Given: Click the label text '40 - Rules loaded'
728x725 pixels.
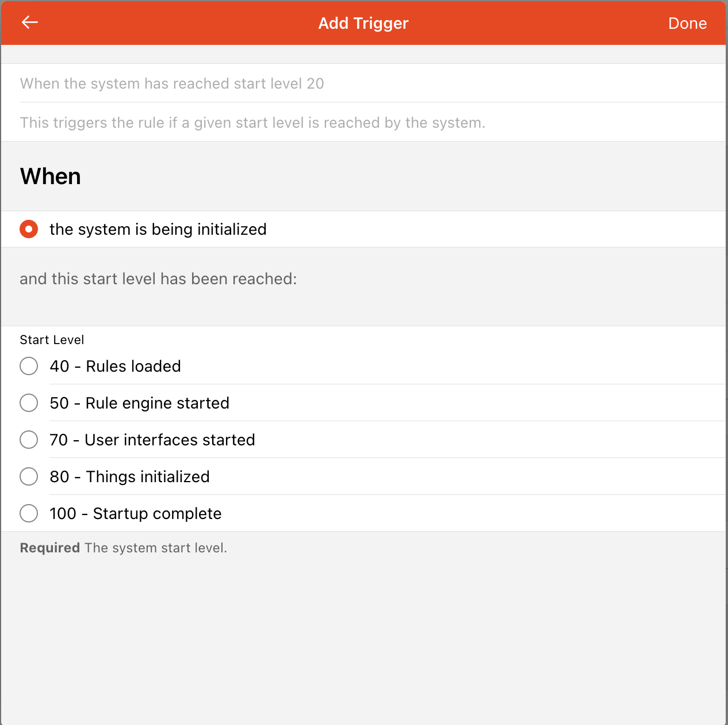Looking at the screenshot, I should click(x=115, y=366).
